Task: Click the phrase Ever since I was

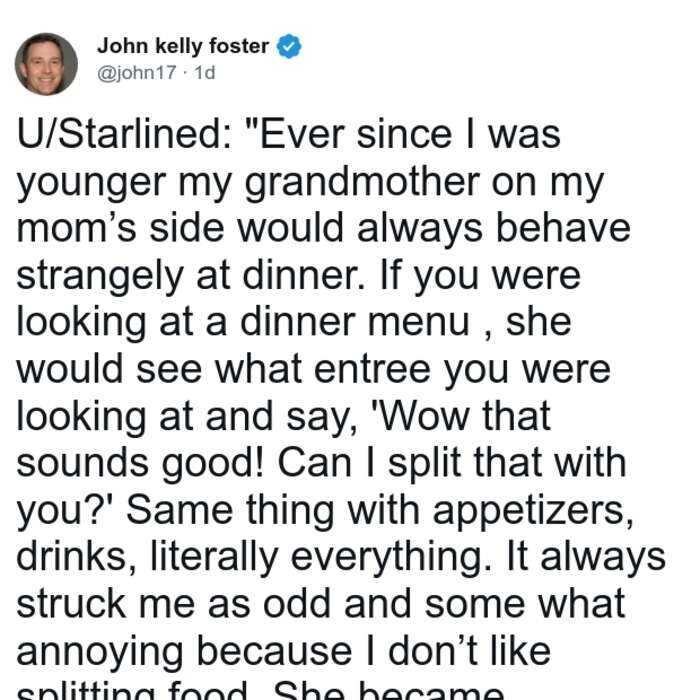Action: point(410,135)
